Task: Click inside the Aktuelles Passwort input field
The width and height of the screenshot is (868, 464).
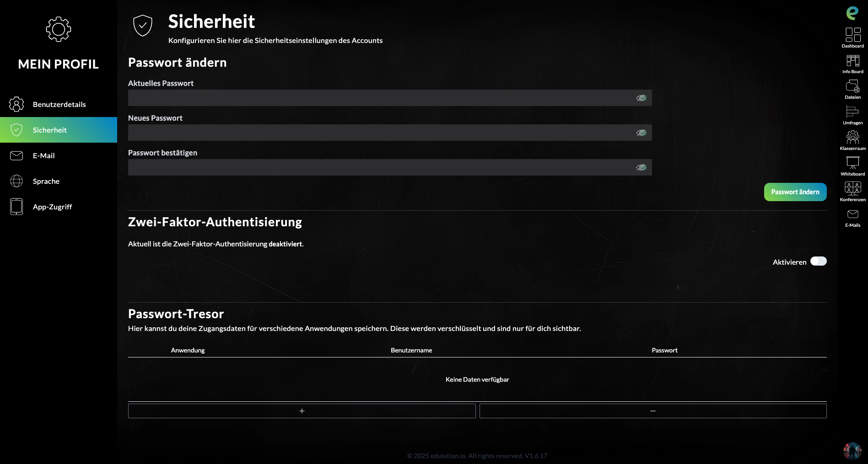Action: coord(366,97)
